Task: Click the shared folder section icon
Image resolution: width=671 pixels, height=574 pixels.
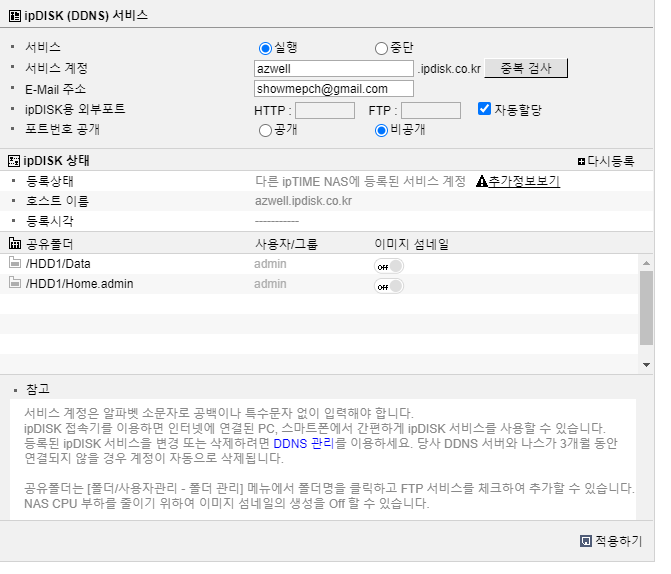Action: click(15, 244)
